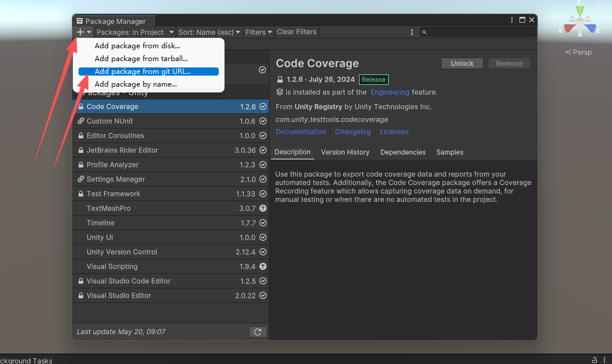This screenshot has width=612, height=364.
Task: Click Visual Scripting update available icon
Action: (263, 266)
